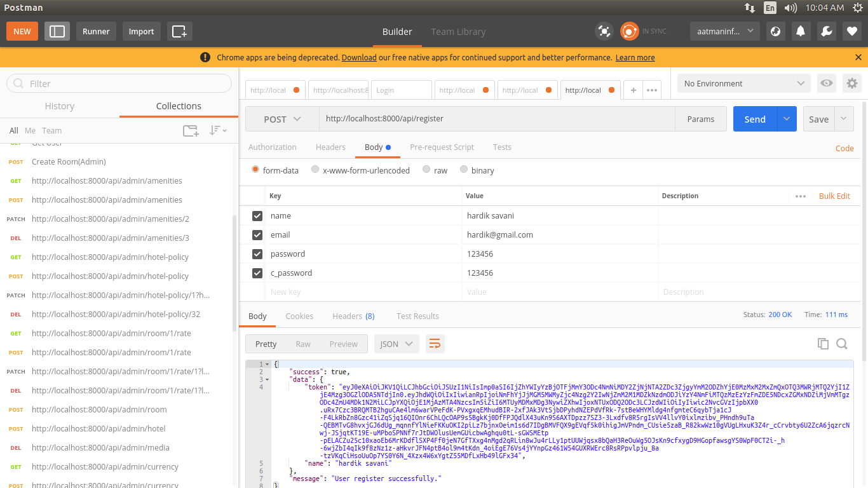Select the raw body radio button
The width and height of the screenshot is (868, 488).
click(x=426, y=170)
